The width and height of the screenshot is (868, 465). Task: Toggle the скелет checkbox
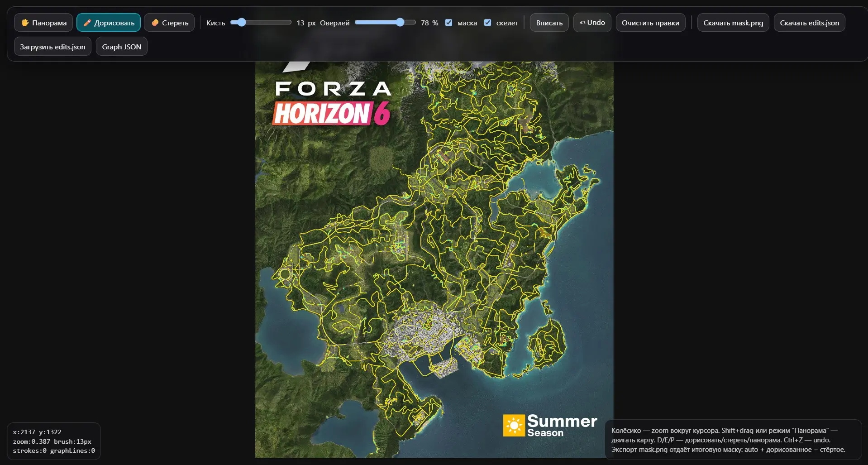click(x=487, y=23)
